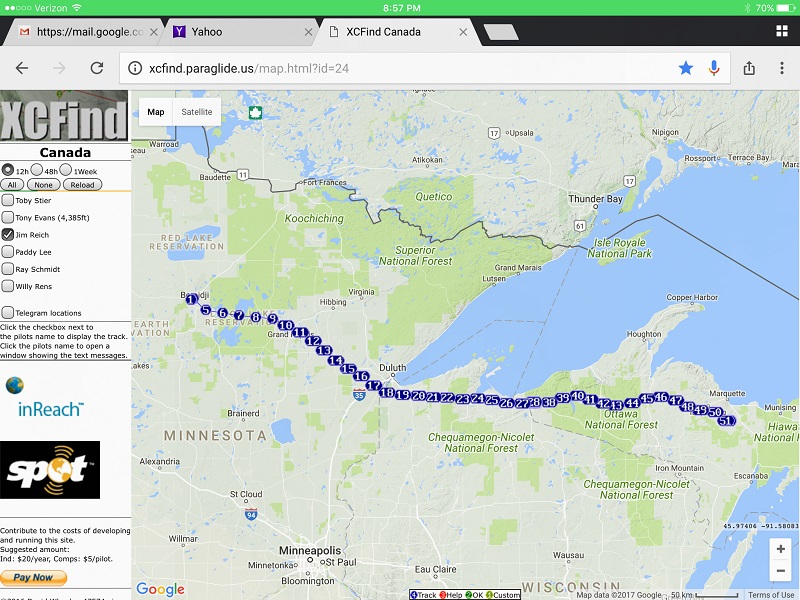Check the Tony Evans checkbox
This screenshot has height=600, width=800.
point(8,217)
